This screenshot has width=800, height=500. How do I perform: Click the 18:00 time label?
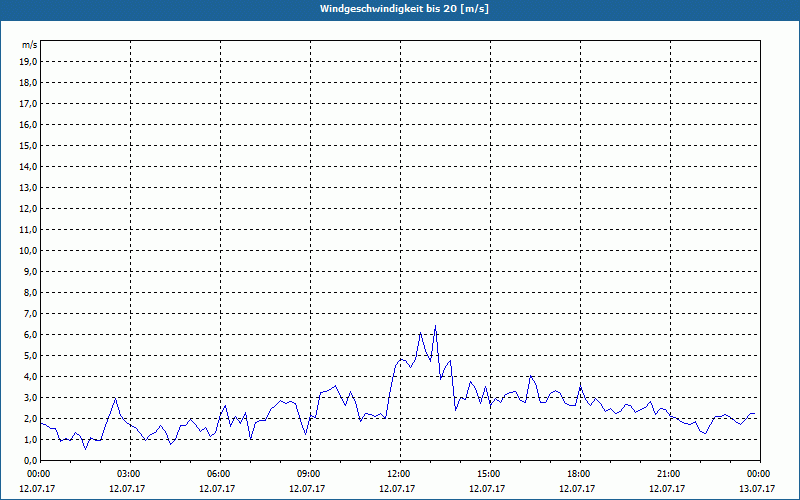click(x=578, y=474)
